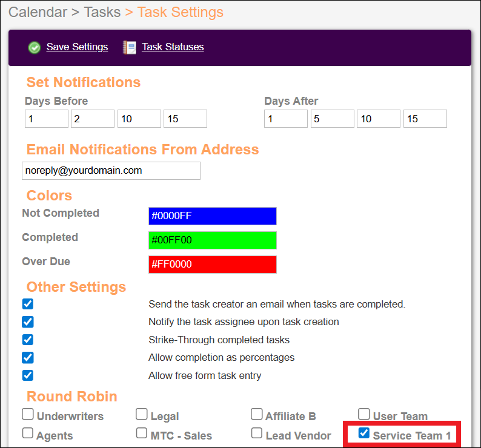The image size is (481, 448).
Task: Click the Colors section heading
Action: tap(49, 196)
